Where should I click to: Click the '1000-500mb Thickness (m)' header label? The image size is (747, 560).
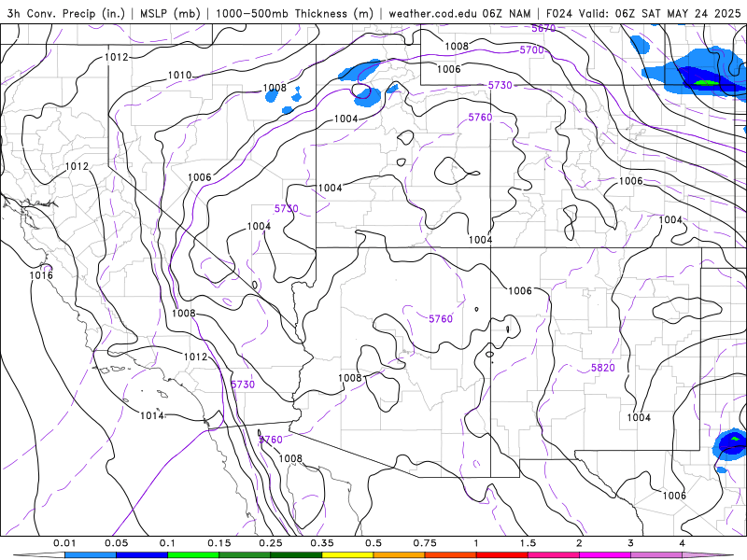tap(294, 13)
